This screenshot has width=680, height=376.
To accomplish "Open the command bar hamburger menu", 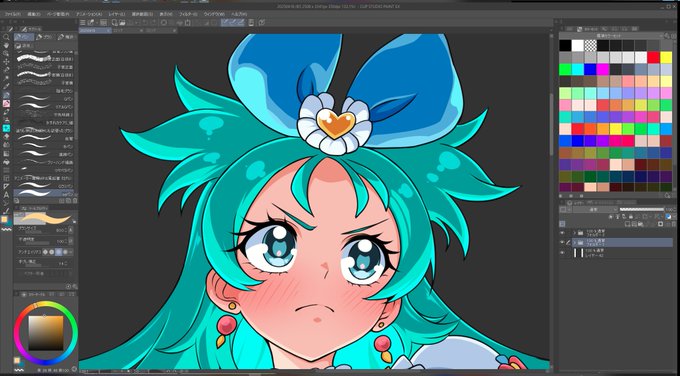I will 82,22.
